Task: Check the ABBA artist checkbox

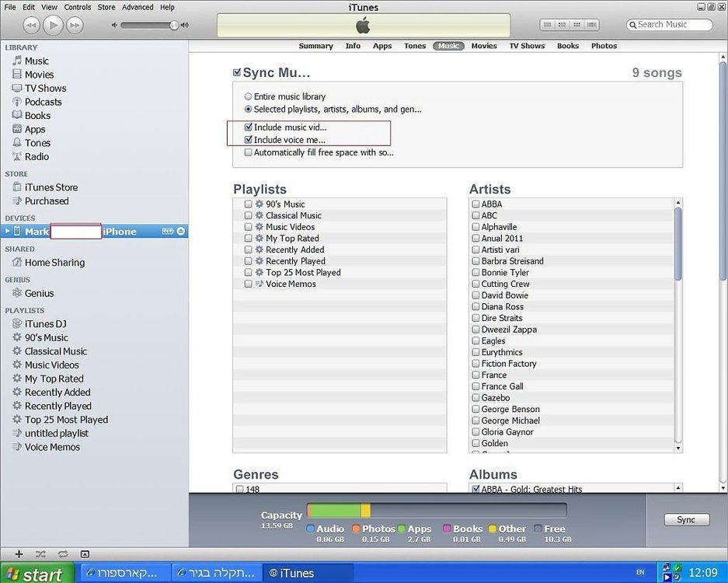Action: (475, 204)
